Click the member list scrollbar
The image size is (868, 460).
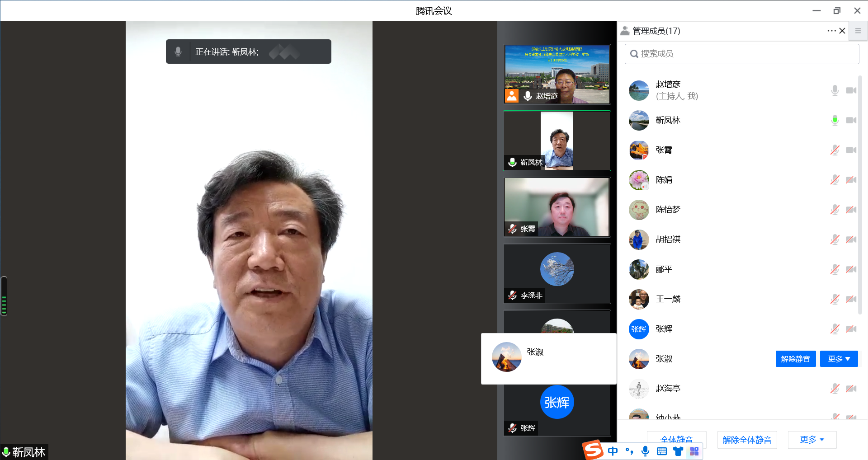coord(860,194)
